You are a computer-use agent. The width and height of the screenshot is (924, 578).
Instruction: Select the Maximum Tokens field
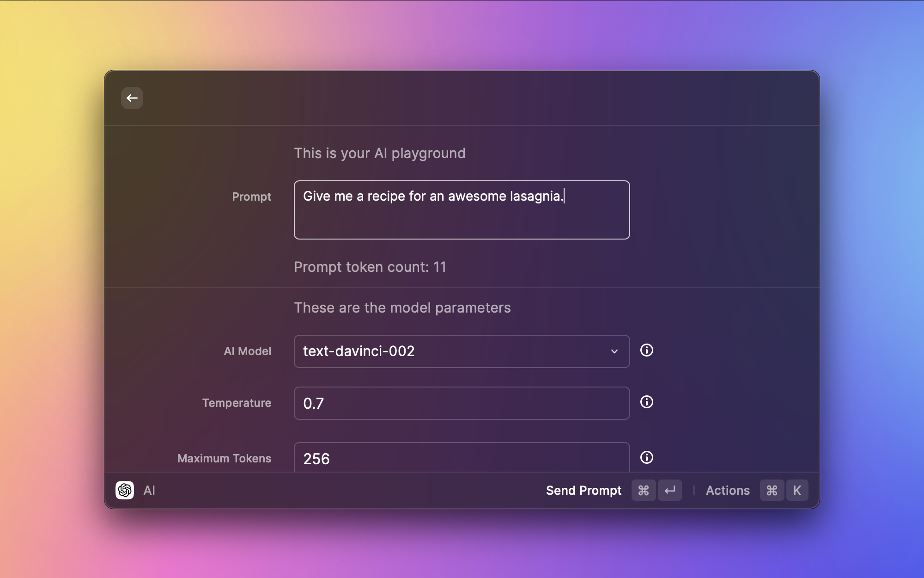pos(461,458)
